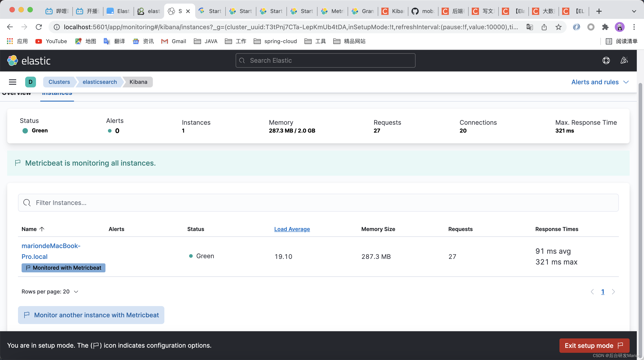
Task: Focus the Filter Instances search field
Action: [318, 203]
